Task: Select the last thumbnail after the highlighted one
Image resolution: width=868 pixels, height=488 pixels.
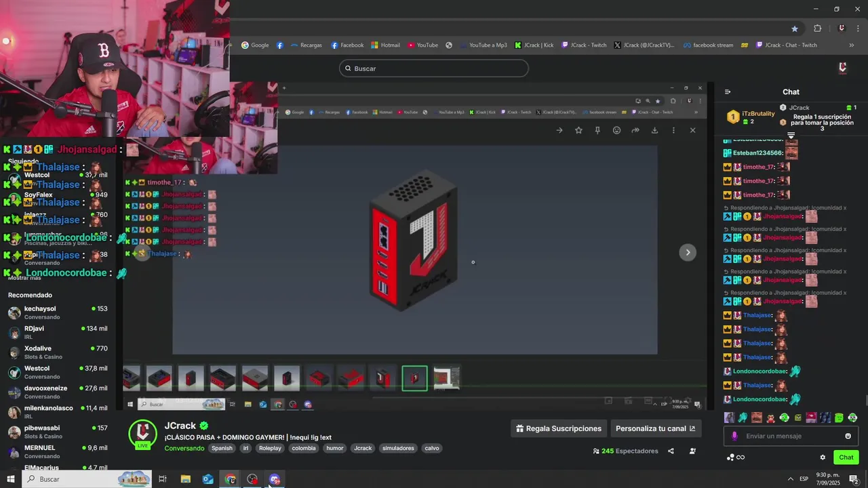Action: 446,378
